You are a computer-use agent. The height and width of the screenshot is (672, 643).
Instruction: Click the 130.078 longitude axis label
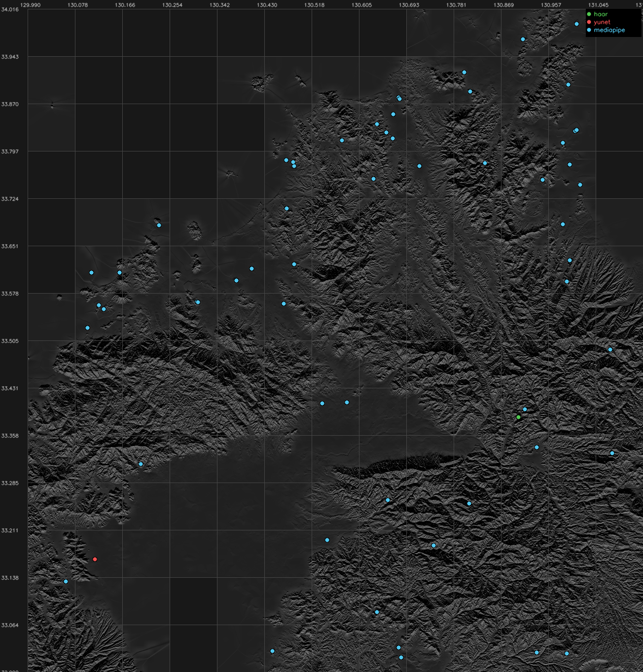pos(77,5)
